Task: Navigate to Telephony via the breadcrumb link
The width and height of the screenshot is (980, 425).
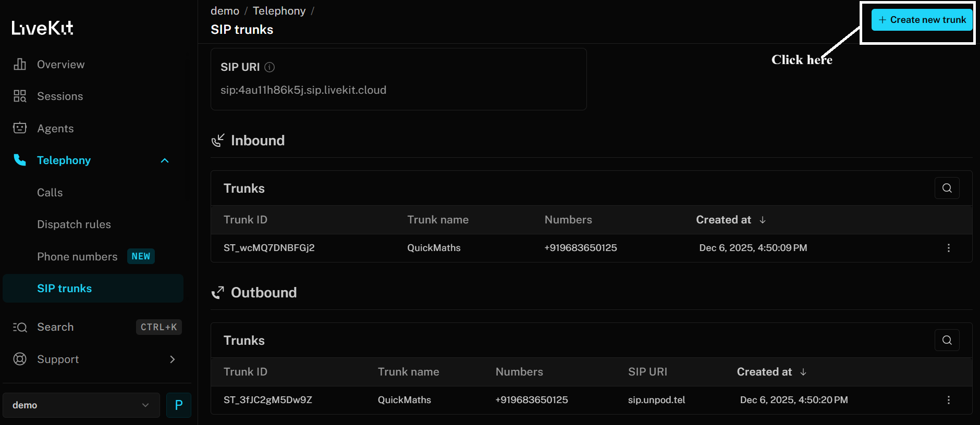Action: coord(279,10)
